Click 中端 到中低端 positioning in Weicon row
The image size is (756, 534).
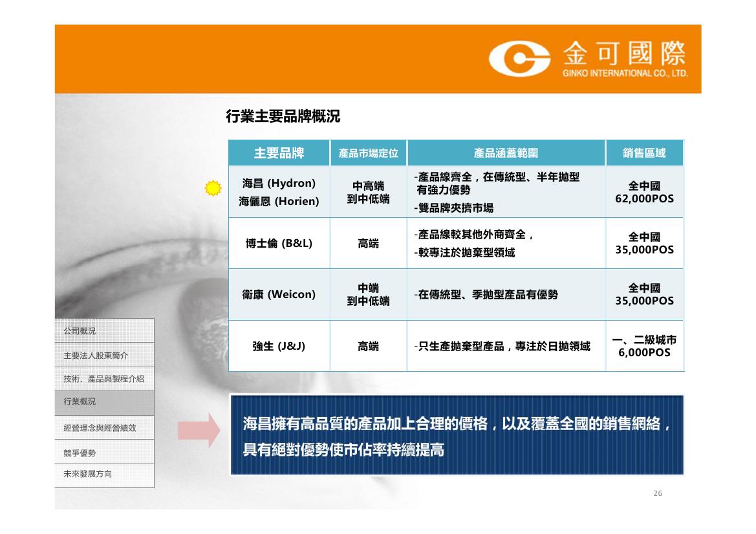click(369, 294)
